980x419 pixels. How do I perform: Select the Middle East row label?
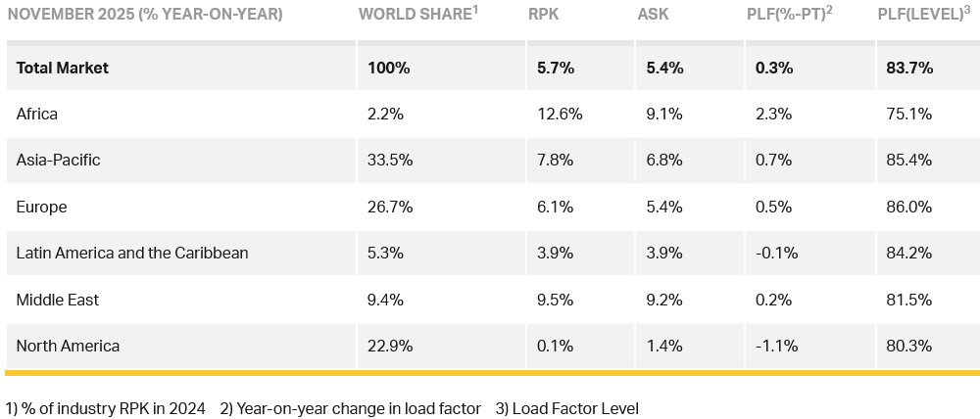tap(58, 300)
